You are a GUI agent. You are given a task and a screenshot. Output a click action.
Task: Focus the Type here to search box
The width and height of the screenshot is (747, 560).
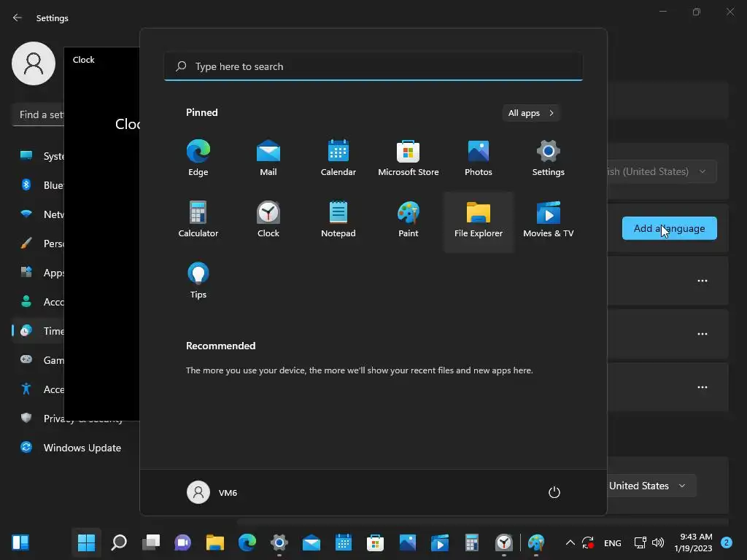373,66
